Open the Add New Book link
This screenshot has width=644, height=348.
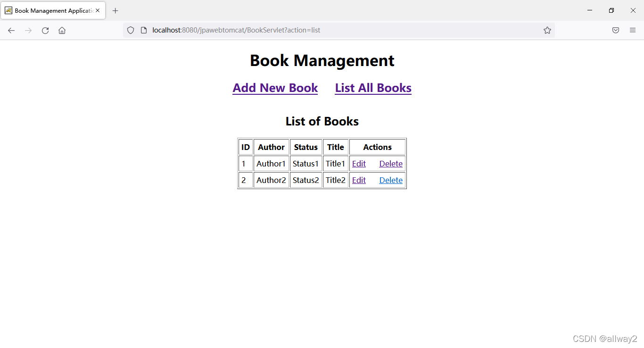click(275, 88)
